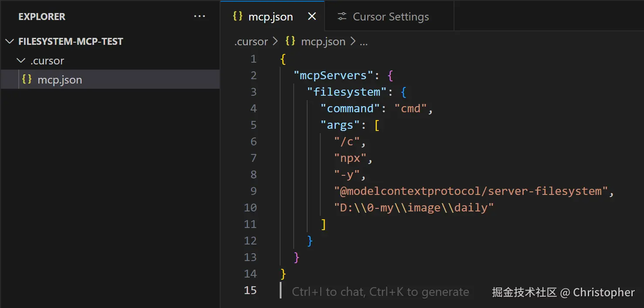Screen dimensions: 644x308
Task: Click the "/c" argument on line 6
Action: point(347,141)
